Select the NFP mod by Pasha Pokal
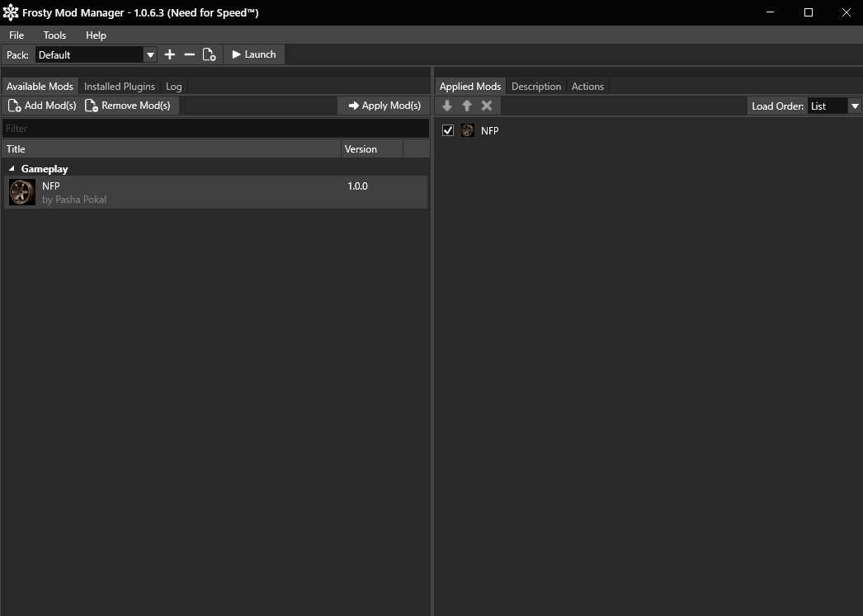The image size is (863, 616). (215, 192)
